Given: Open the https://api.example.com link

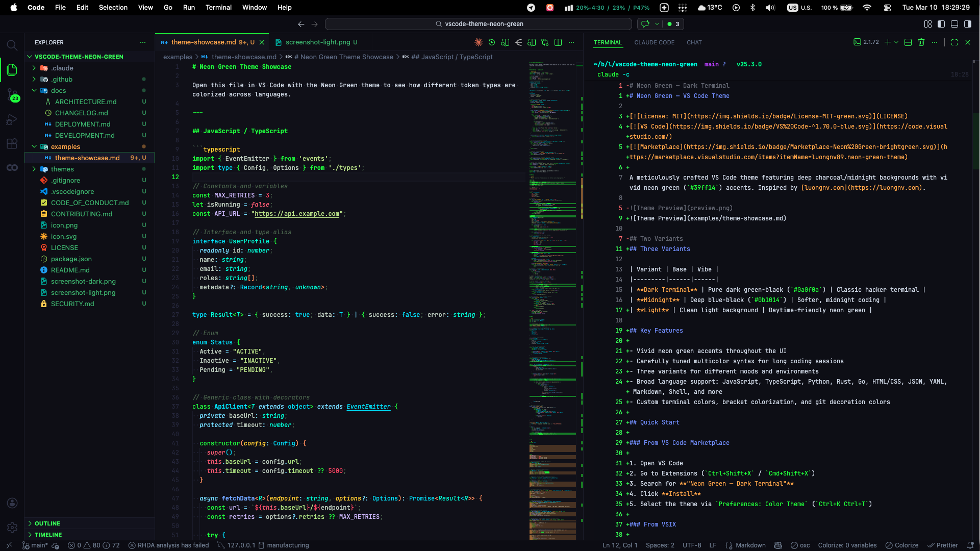Looking at the screenshot, I should coord(298,214).
